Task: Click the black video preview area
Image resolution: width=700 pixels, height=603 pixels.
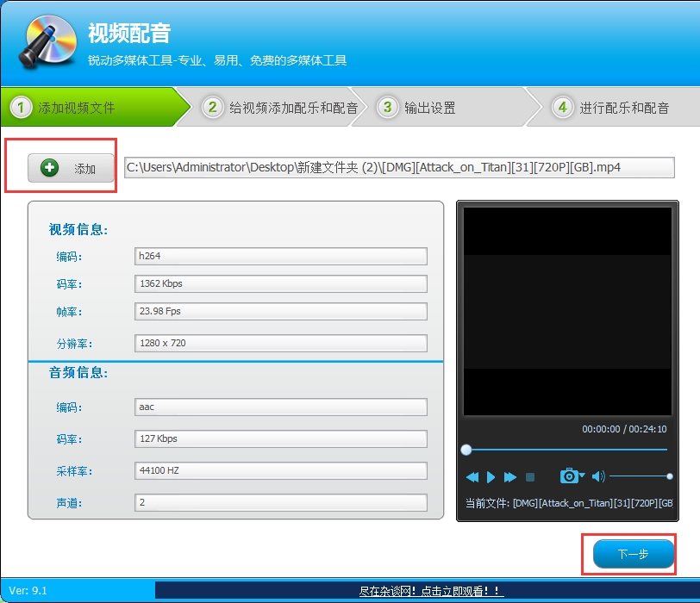Action: (567, 311)
